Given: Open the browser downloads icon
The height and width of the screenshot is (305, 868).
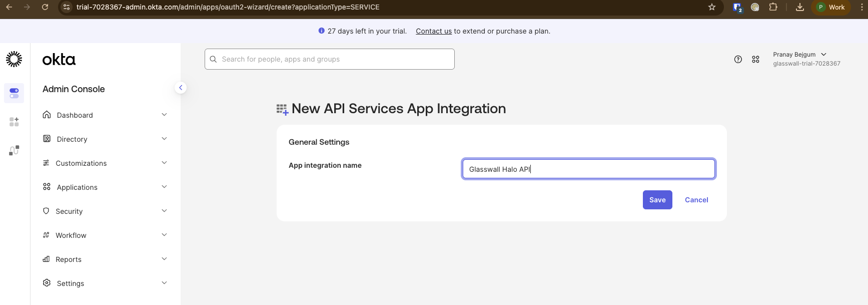Looking at the screenshot, I should [800, 7].
